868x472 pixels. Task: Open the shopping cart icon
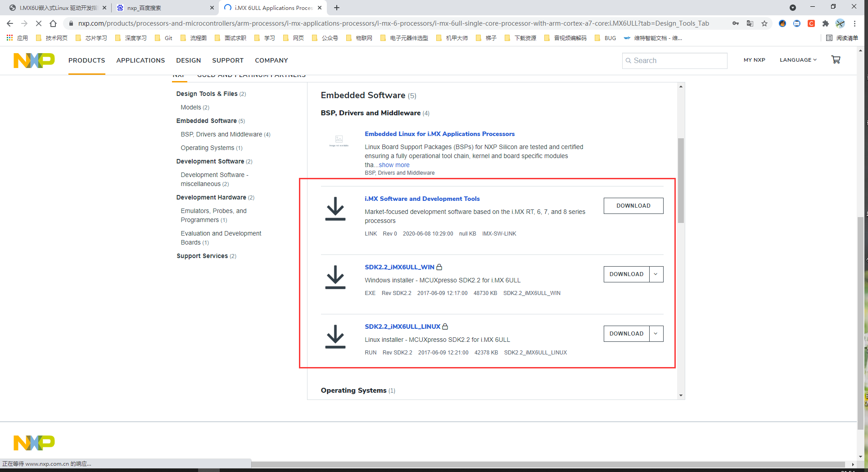click(836, 59)
